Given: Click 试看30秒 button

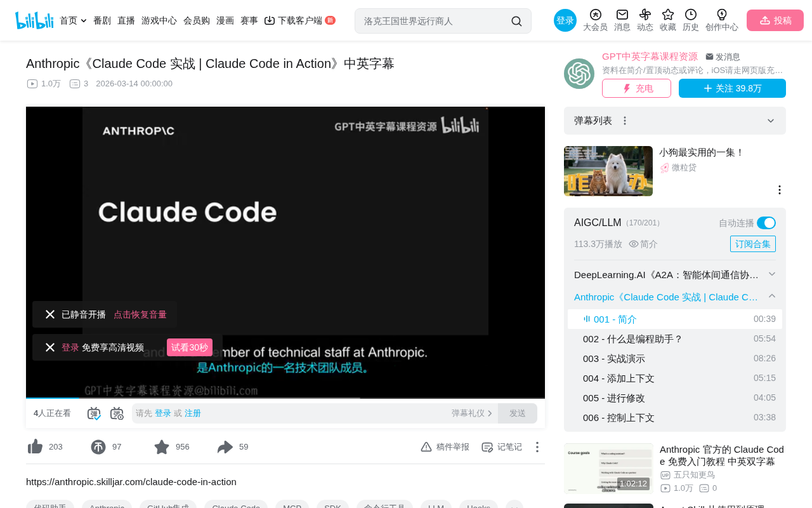Looking at the screenshot, I should [190, 347].
